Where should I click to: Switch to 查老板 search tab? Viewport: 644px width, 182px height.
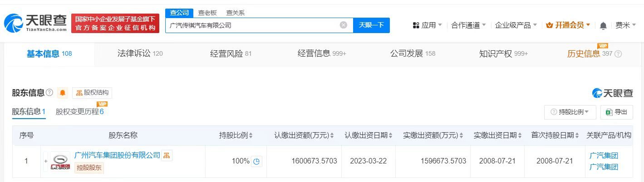tap(207, 13)
